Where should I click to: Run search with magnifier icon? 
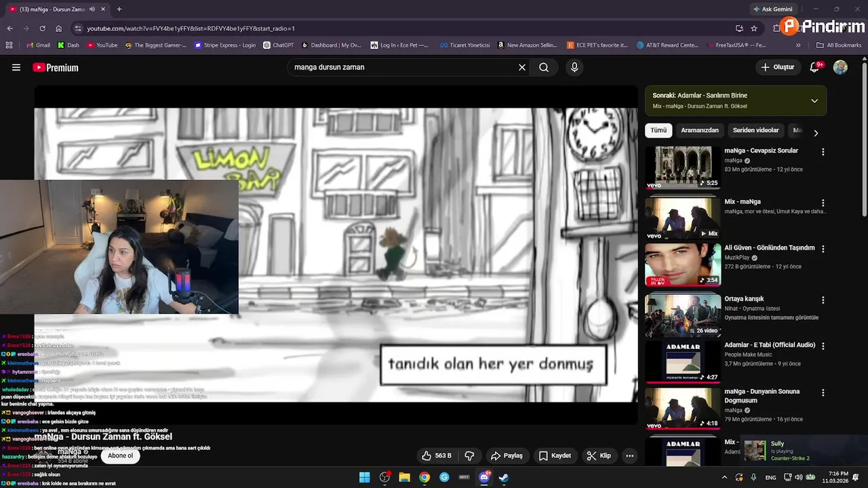tap(544, 67)
